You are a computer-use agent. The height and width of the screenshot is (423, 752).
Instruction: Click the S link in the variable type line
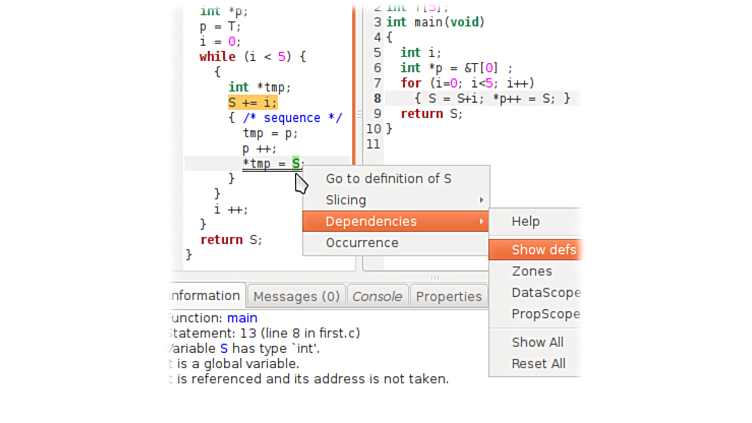pos(224,348)
